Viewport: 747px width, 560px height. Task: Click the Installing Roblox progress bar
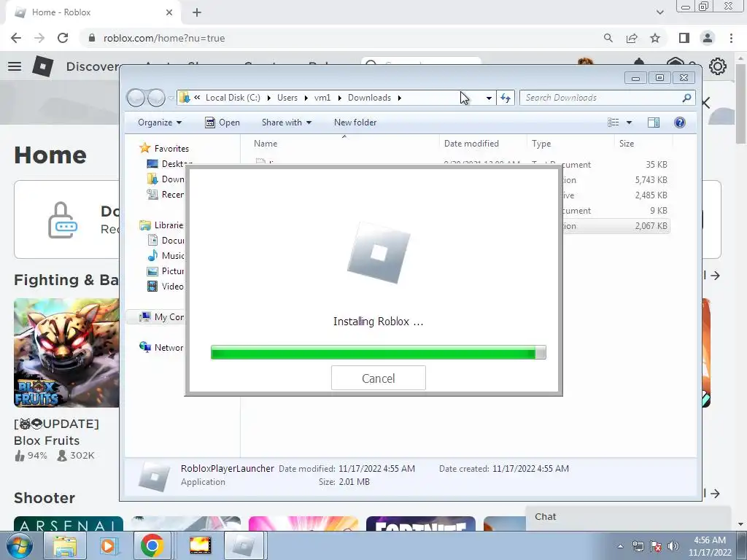coord(379,352)
